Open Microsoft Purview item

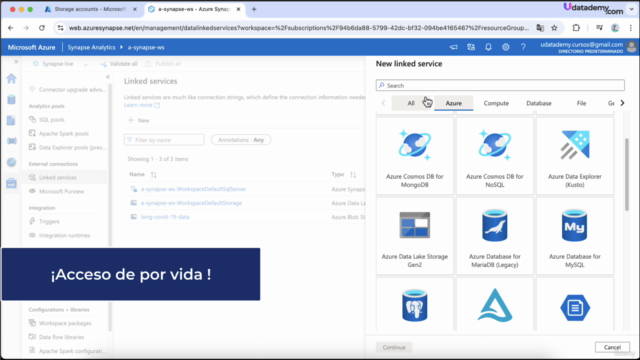tap(61, 191)
